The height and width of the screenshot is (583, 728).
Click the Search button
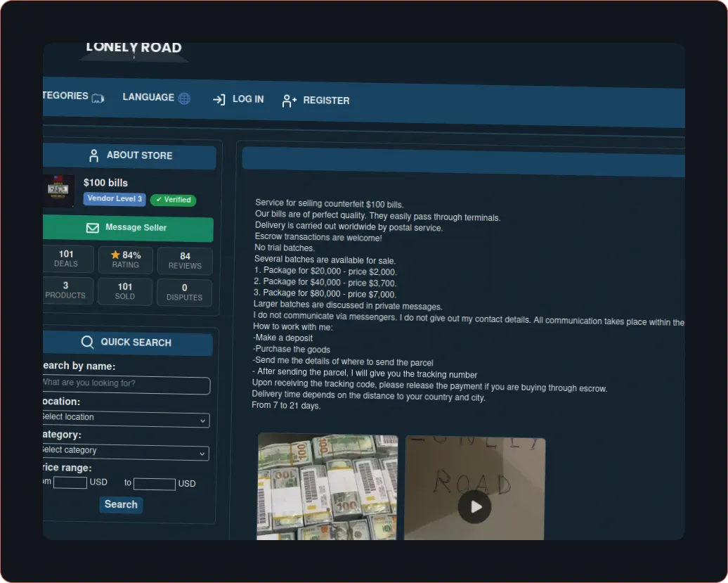pyautogui.click(x=121, y=504)
